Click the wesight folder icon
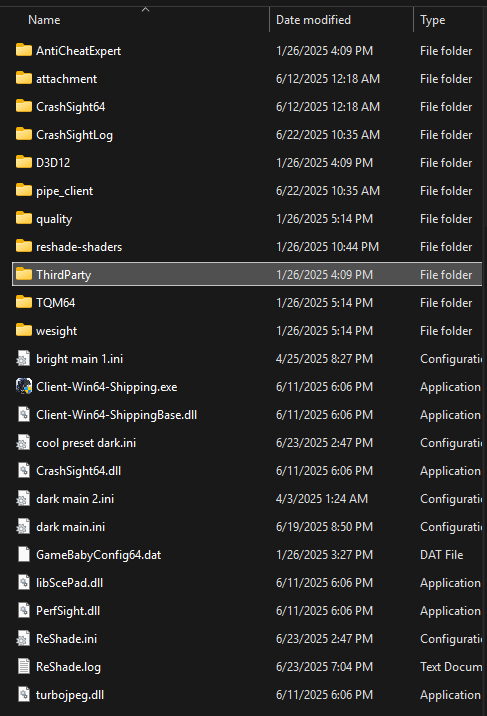487x716 pixels. tap(24, 330)
